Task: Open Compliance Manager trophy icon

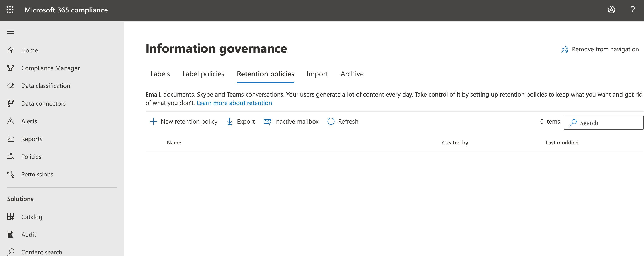Action: (x=10, y=68)
